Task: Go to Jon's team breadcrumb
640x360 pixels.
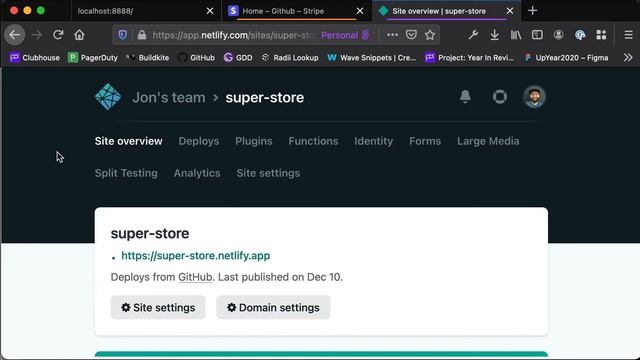Action: [169, 98]
